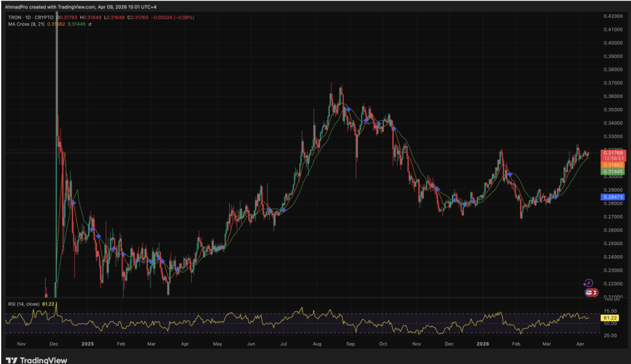Select the blue MA cross marker in mid-March 2026
The width and height of the screenshot is (631, 364).
(555, 196)
